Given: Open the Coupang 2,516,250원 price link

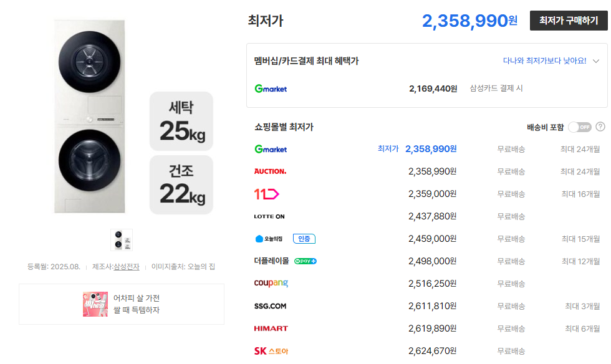Looking at the screenshot, I should pyautogui.click(x=432, y=284).
